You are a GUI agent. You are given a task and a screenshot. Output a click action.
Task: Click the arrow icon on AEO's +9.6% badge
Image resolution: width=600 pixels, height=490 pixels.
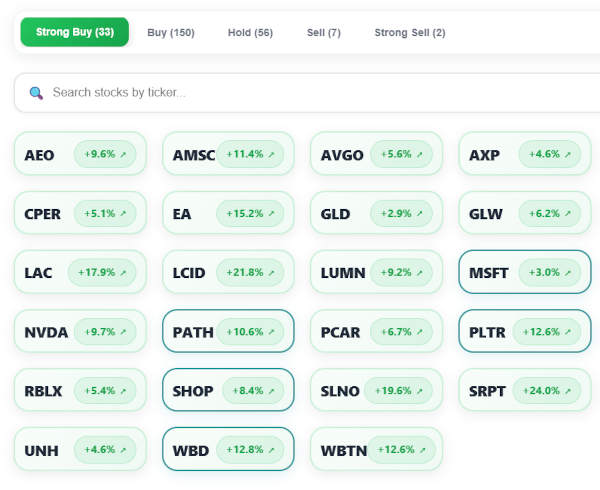(123, 155)
